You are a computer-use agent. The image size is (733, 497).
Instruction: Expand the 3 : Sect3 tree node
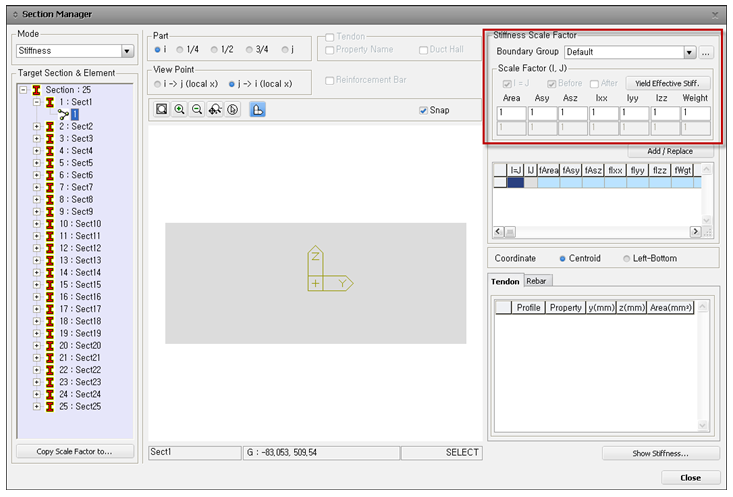click(36, 138)
